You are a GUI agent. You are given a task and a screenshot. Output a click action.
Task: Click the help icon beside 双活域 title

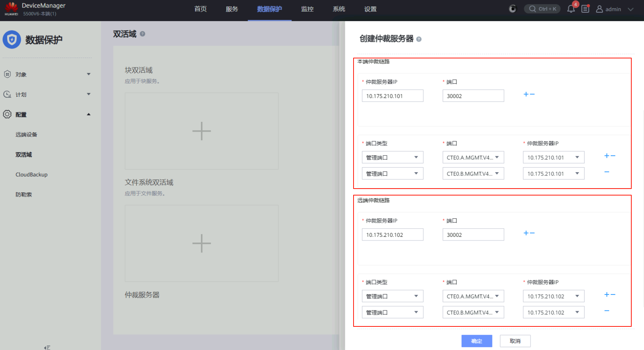(143, 34)
